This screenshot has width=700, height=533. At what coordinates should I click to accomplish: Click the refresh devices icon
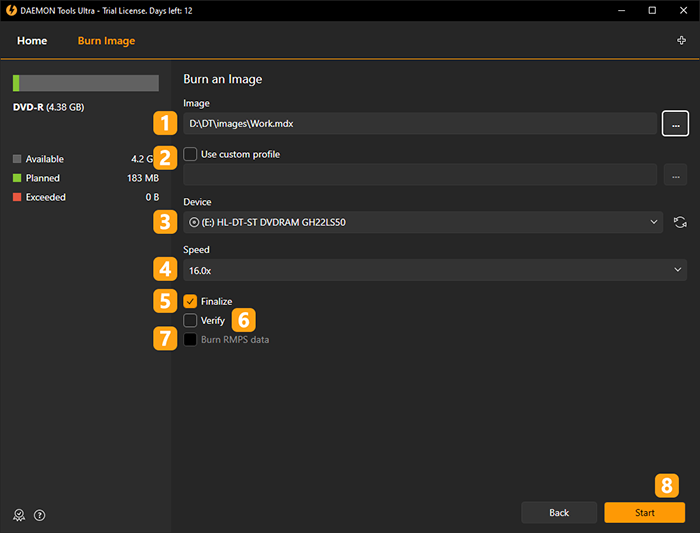[x=680, y=222]
